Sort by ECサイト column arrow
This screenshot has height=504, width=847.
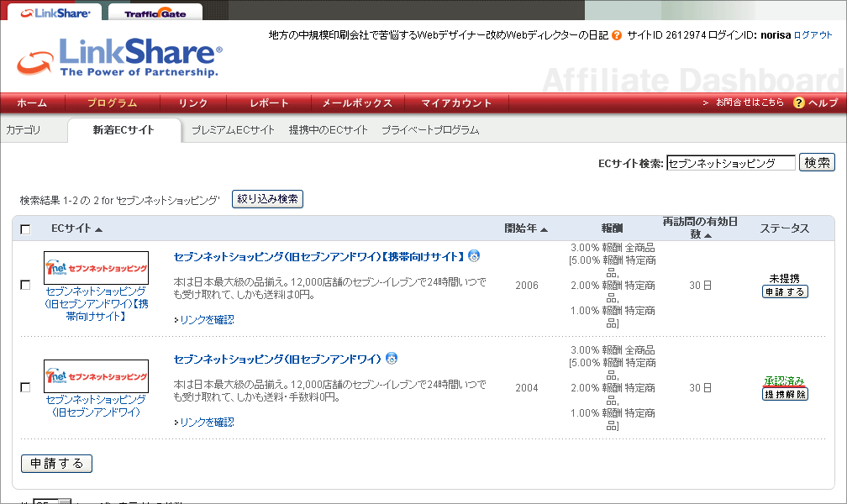99,229
